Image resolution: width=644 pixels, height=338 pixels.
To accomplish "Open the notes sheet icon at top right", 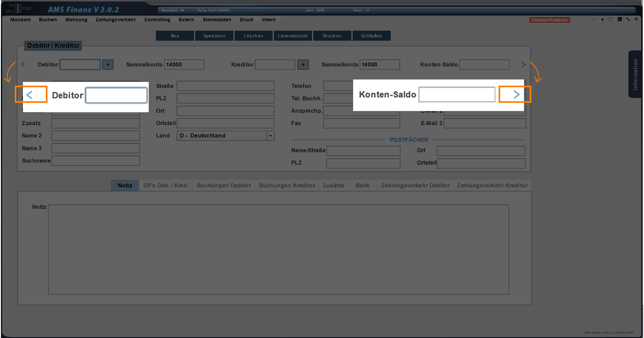I will (619, 19).
